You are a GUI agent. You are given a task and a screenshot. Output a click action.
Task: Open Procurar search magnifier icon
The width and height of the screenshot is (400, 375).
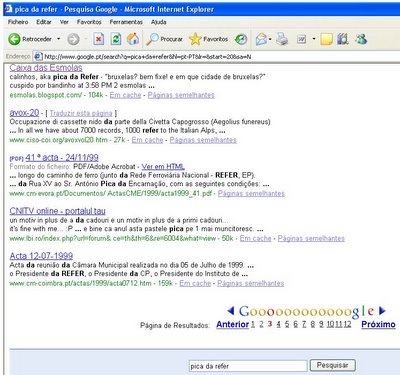coord(152,39)
